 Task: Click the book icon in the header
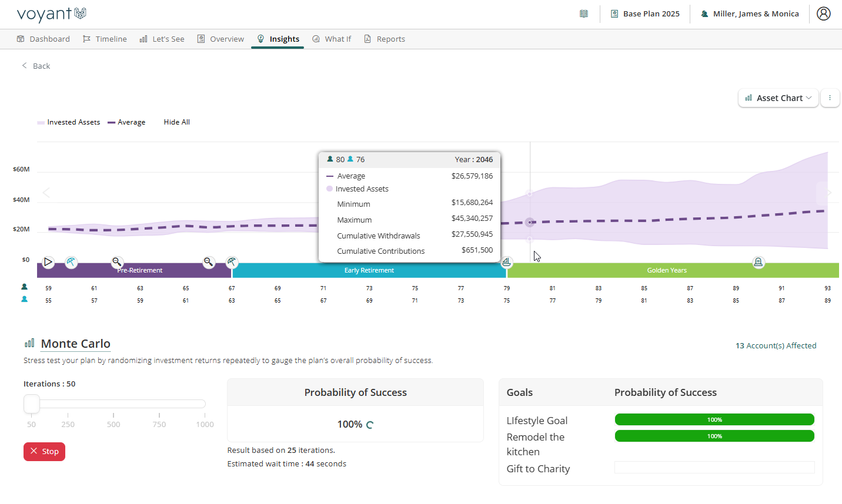coord(584,14)
